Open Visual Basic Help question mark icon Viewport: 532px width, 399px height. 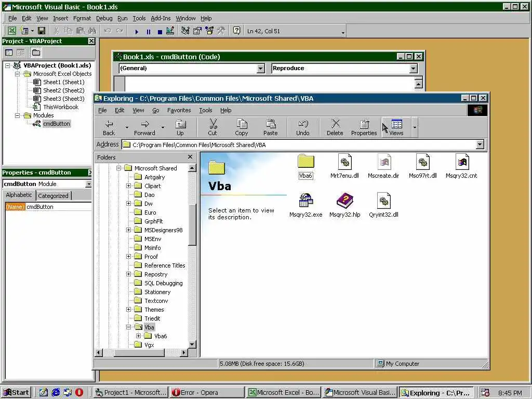pyautogui.click(x=236, y=31)
